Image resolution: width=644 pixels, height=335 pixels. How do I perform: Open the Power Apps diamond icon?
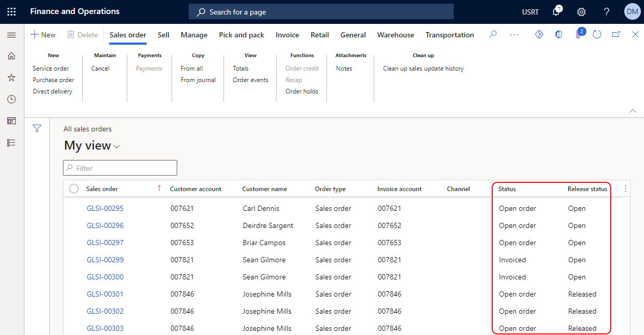pyautogui.click(x=539, y=34)
